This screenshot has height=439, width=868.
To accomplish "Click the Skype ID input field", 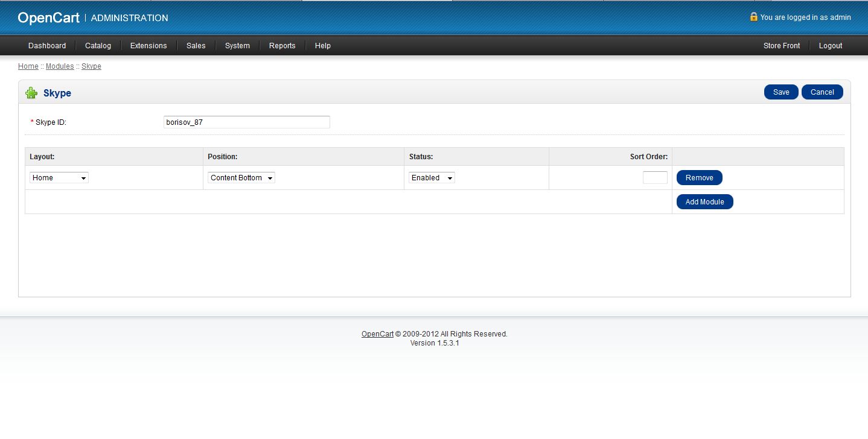I will 247,122.
